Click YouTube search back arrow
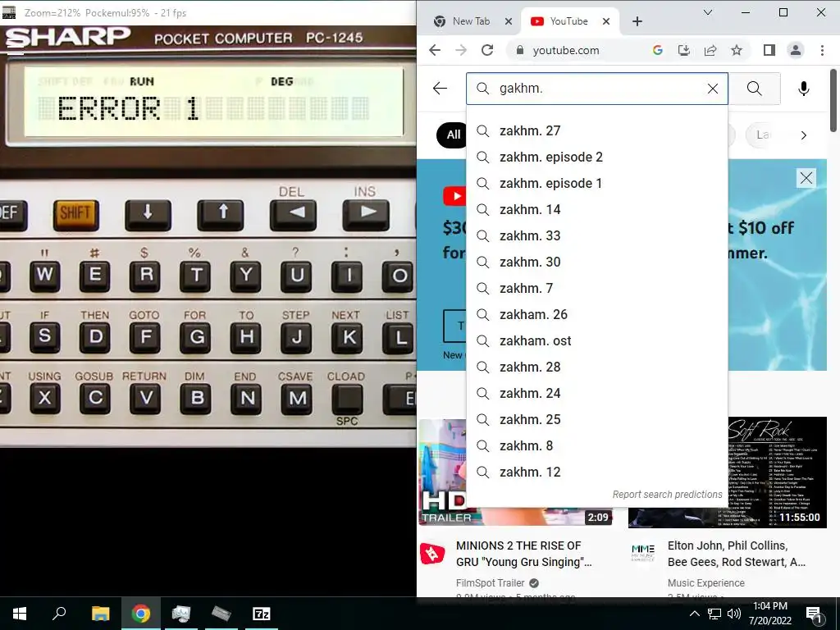The image size is (840, 630). pos(440,89)
